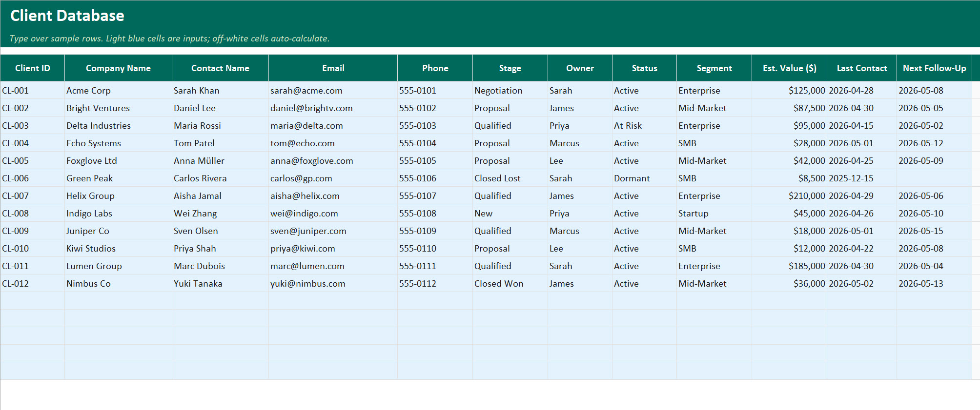Select the Echo Systems cell
The image size is (980, 410).
pyautogui.click(x=118, y=143)
